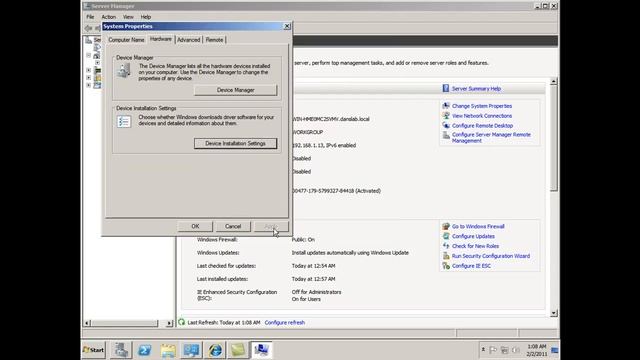Click Show Desktop button at taskbar end
Viewport: 640px width, 360px height.
555,350
